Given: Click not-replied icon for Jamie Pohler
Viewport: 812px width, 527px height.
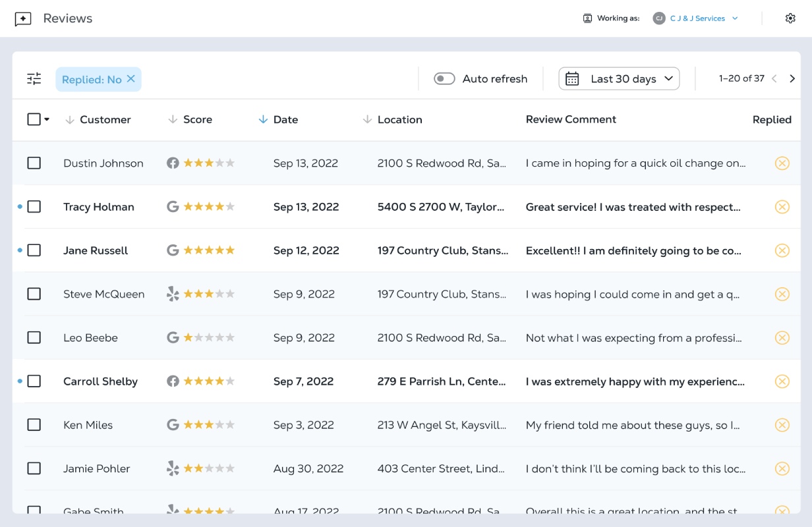Looking at the screenshot, I should tap(782, 468).
